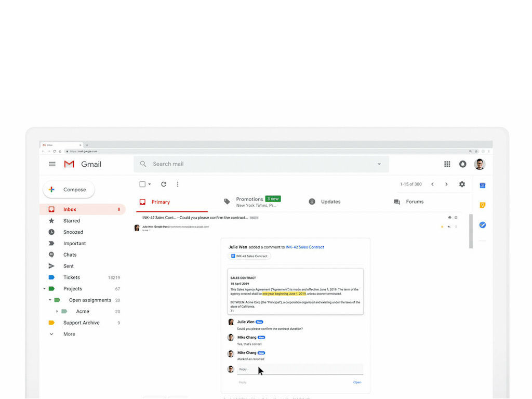This screenshot has width=532, height=399.
Task: Open Google Tasks in the side panel
Action: (x=483, y=224)
